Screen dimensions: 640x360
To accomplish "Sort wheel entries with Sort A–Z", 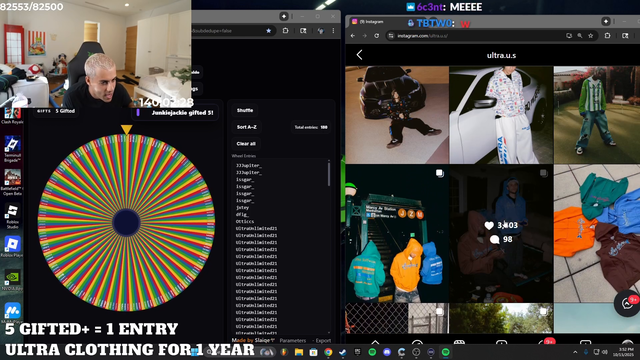I will tap(247, 127).
